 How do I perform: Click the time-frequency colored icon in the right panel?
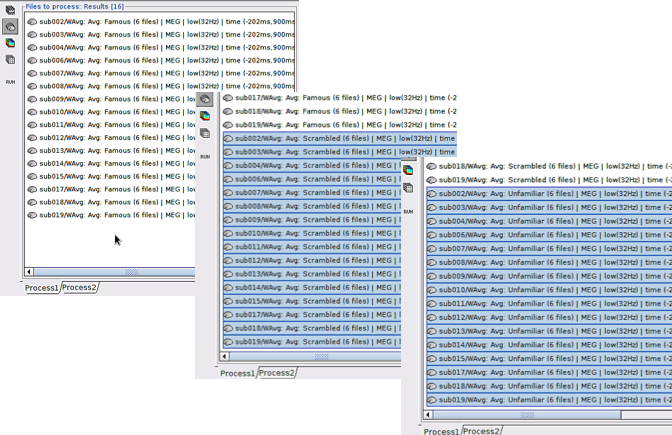click(x=408, y=170)
